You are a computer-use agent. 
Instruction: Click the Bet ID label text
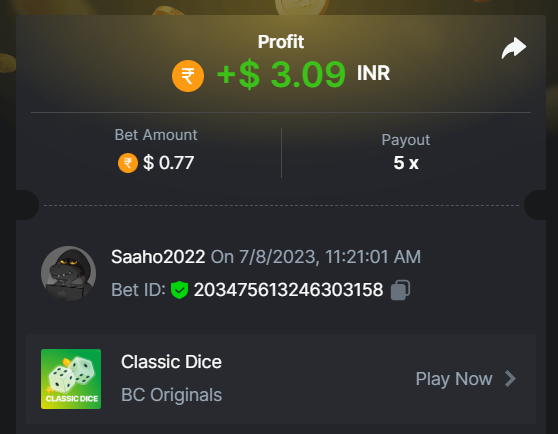138,290
